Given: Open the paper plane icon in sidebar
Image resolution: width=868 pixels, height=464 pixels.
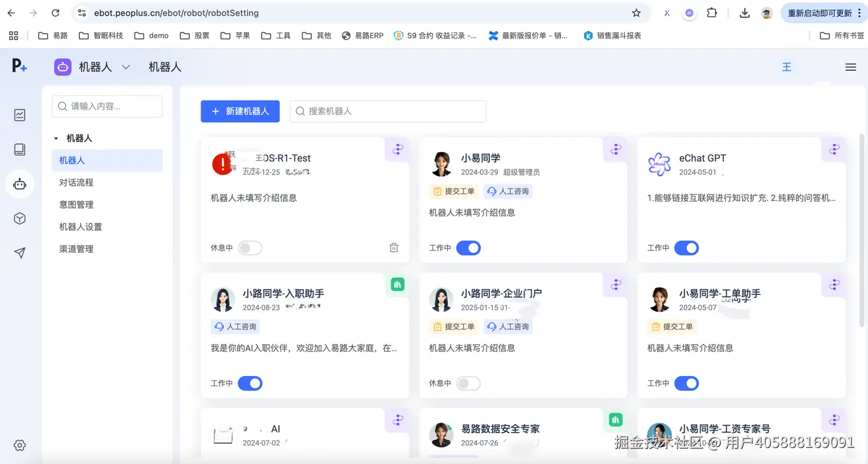Looking at the screenshot, I should 20,252.
